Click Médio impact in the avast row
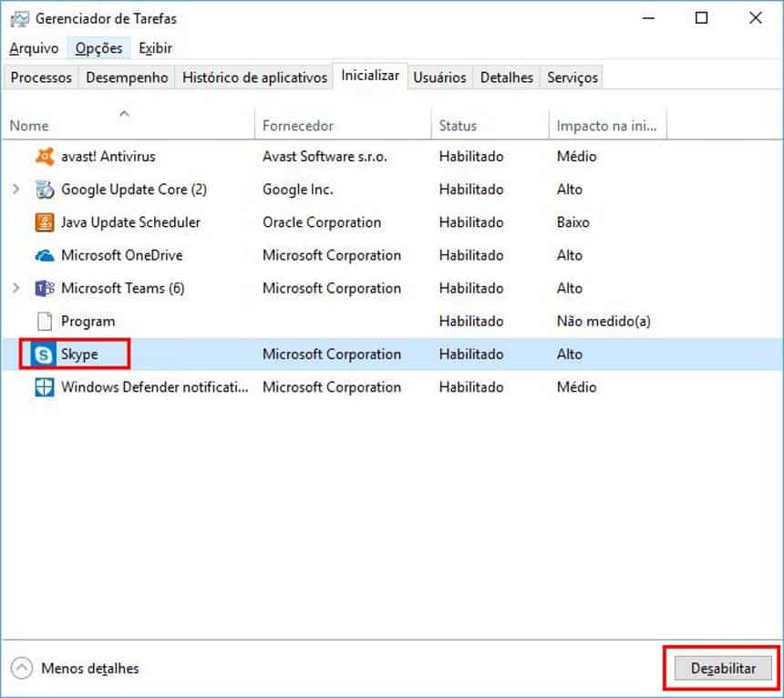The image size is (784, 698). (576, 157)
